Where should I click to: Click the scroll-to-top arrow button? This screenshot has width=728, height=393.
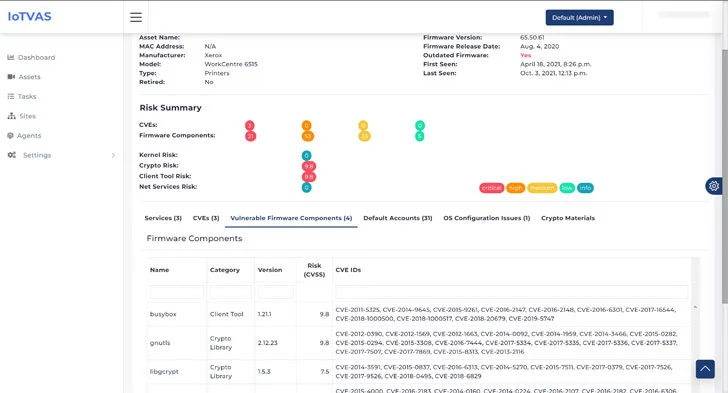705,369
